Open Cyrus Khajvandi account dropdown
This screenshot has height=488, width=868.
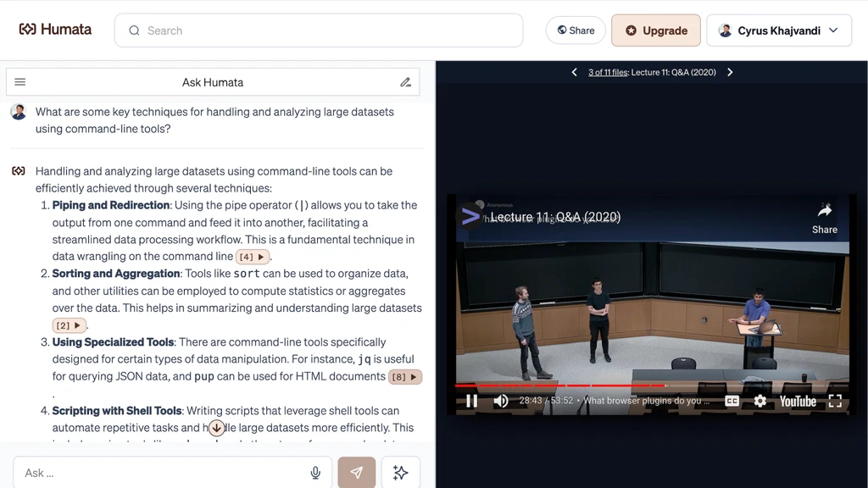(x=778, y=30)
